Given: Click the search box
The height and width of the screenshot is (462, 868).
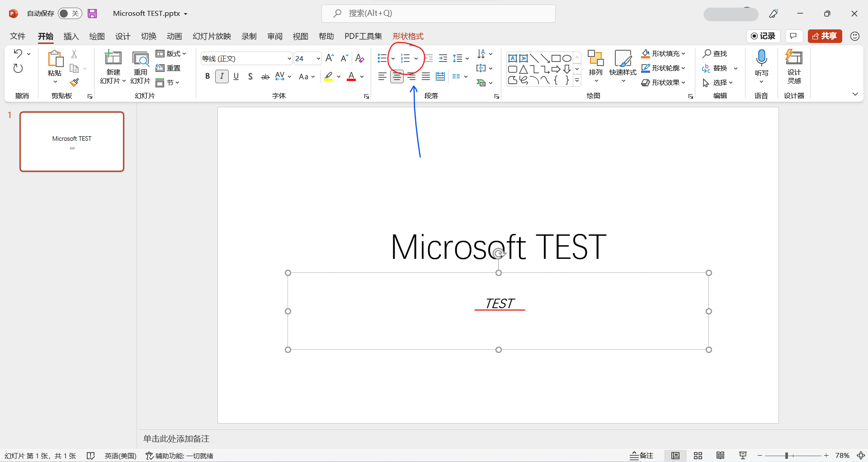Looking at the screenshot, I should [439, 14].
